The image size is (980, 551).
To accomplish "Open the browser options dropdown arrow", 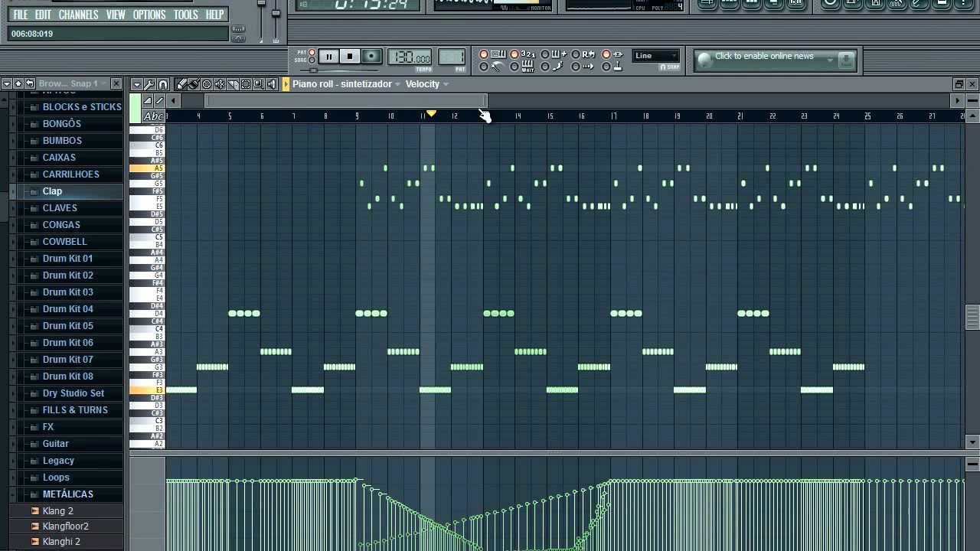I will (6, 83).
